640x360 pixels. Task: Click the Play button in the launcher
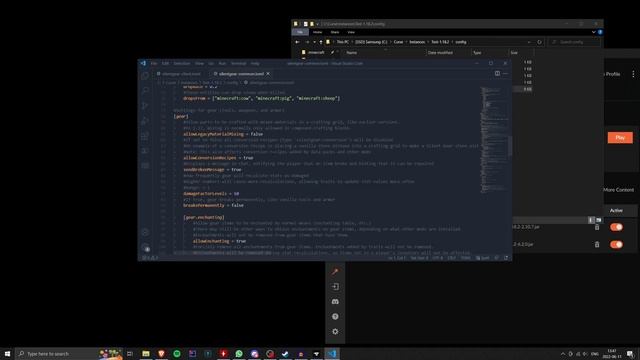point(620,138)
